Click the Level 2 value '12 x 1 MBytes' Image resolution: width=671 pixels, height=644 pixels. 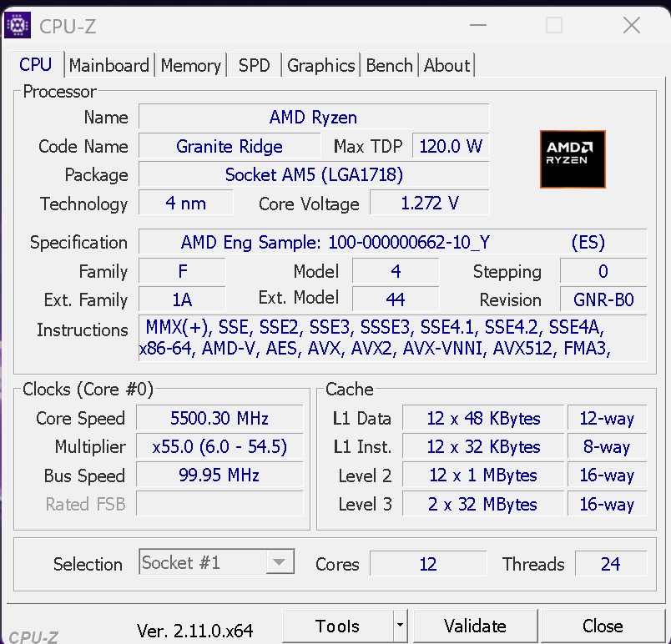point(483,475)
